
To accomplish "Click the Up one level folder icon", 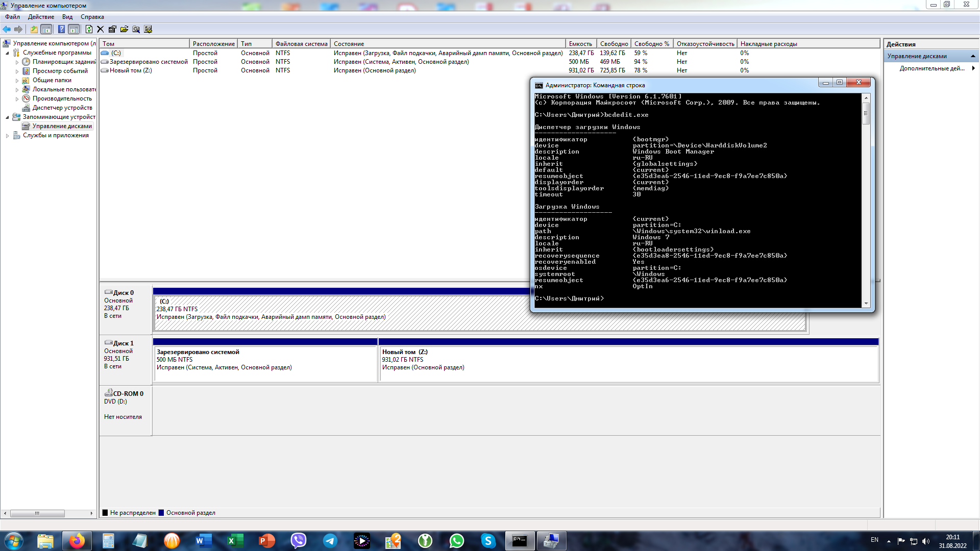I will tap(34, 29).
